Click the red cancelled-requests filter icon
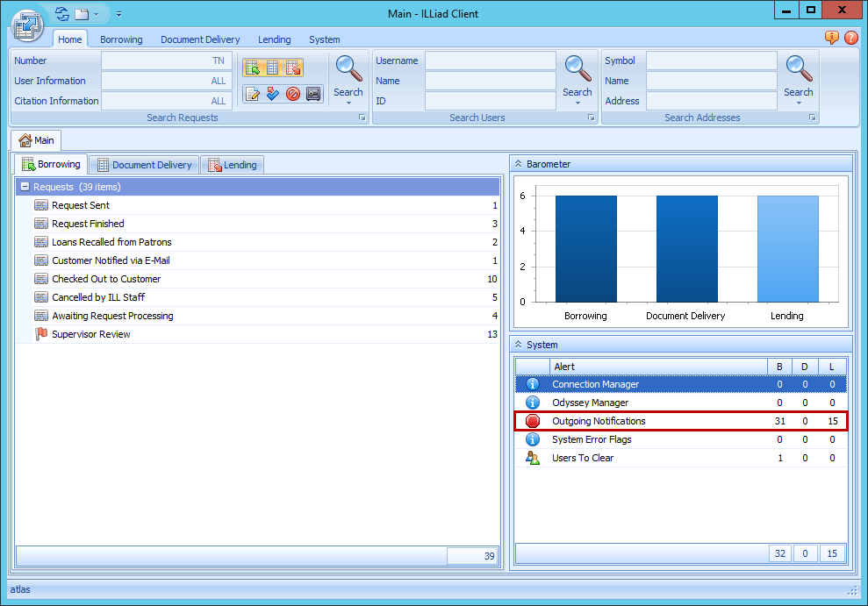The height and width of the screenshot is (606, 868). click(293, 94)
